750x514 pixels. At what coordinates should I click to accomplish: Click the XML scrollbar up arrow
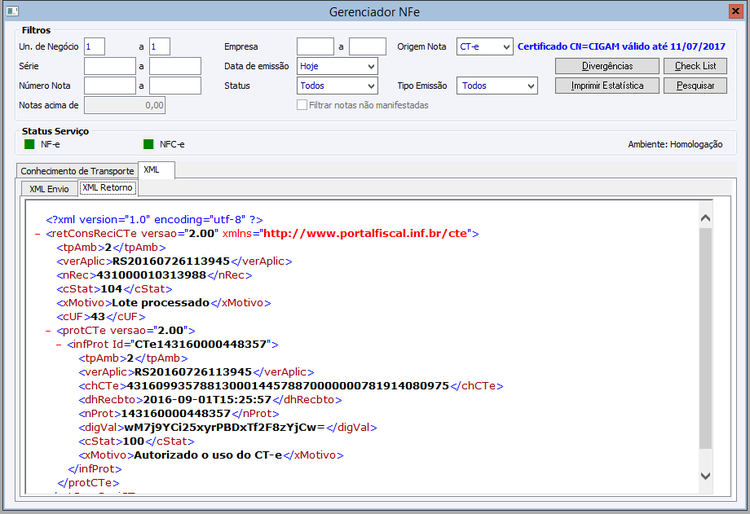pyautogui.click(x=705, y=219)
